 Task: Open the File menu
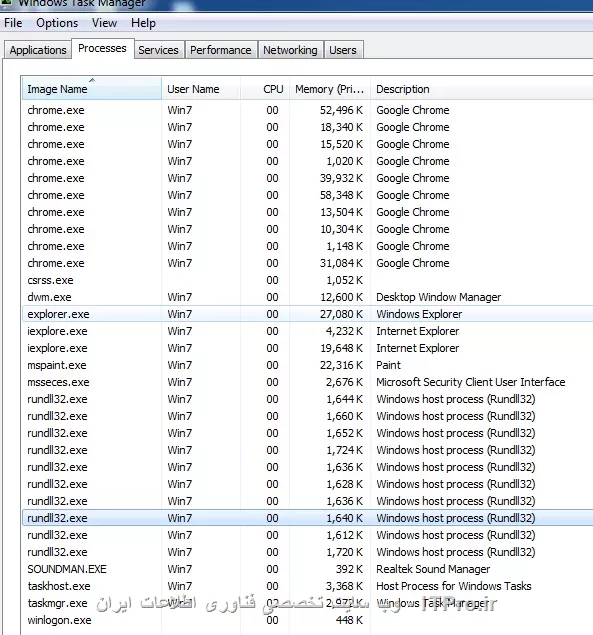pos(13,23)
